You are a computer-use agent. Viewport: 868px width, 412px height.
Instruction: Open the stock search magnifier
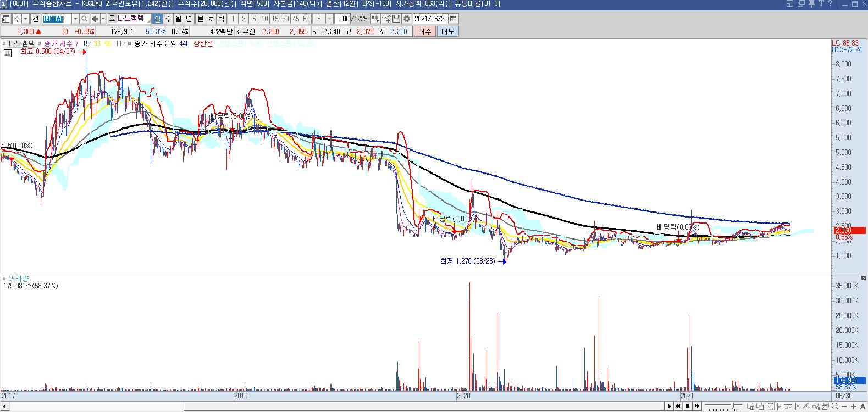(x=85, y=19)
